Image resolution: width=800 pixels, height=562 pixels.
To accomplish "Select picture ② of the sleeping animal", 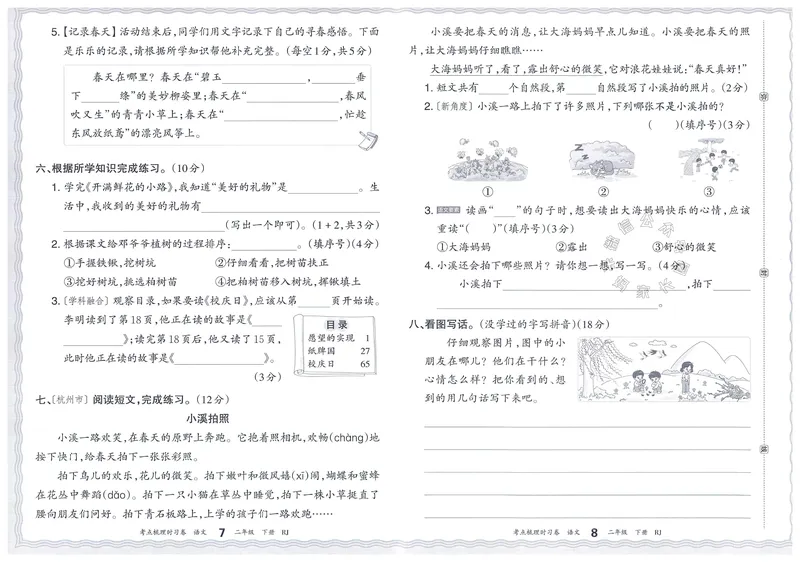I will click(x=603, y=159).
